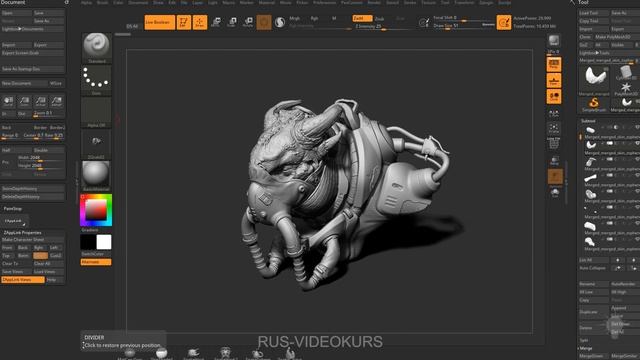This screenshot has width=640, height=360.
Task: Toggle the Floor grid button
Action: point(554,80)
